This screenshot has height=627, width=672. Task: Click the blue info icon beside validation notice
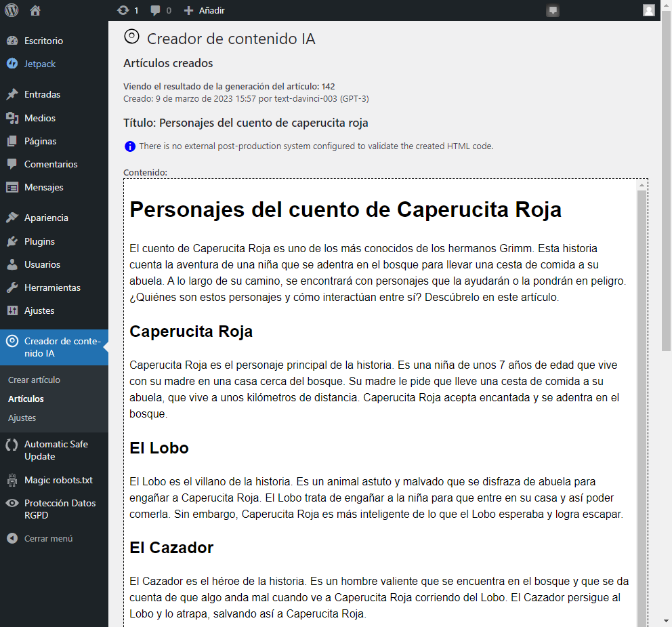click(130, 146)
